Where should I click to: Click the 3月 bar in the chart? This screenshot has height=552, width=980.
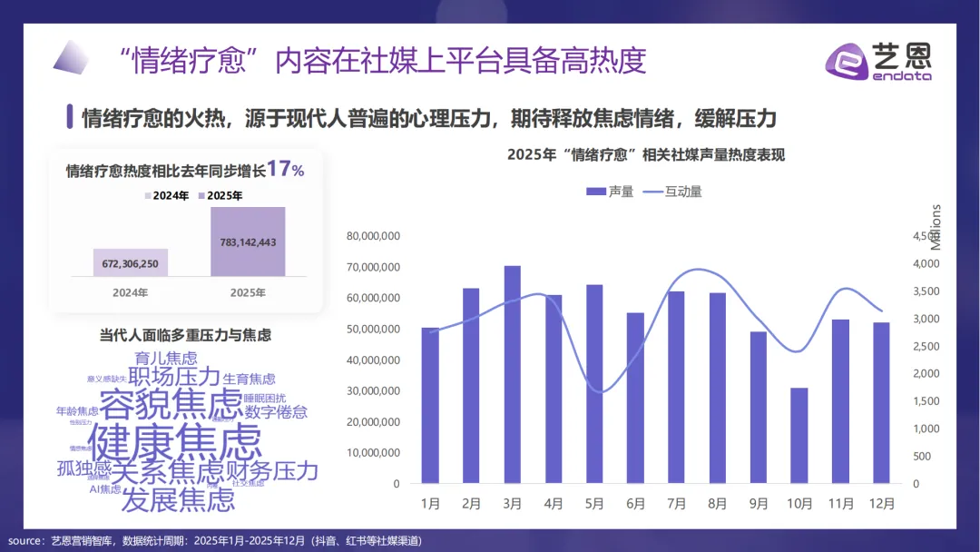[x=513, y=374]
